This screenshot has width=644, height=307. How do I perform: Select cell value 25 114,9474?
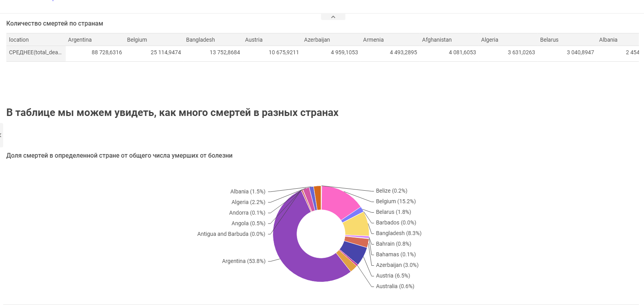(x=166, y=52)
